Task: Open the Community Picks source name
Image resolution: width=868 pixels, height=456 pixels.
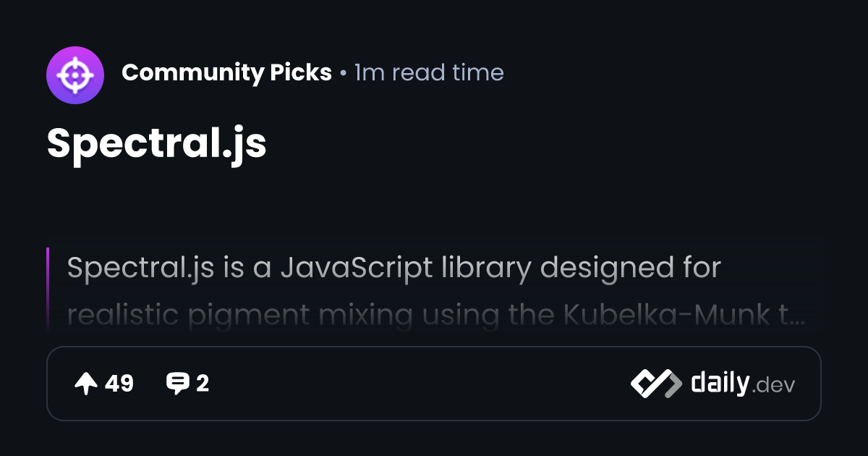Action: (x=226, y=72)
